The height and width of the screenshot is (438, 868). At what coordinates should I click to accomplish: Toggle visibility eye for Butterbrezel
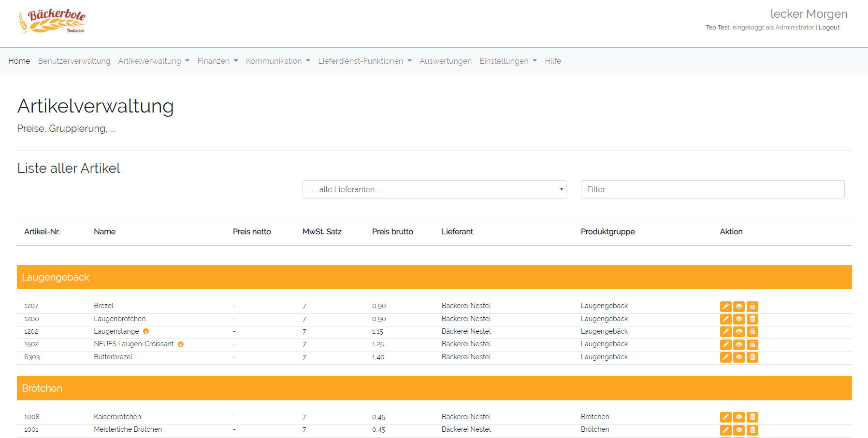[739, 357]
